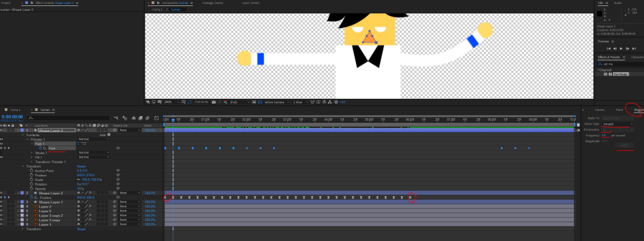Toggle Polystar 1 group visibility eye

pyautogui.click(x=1, y=139)
